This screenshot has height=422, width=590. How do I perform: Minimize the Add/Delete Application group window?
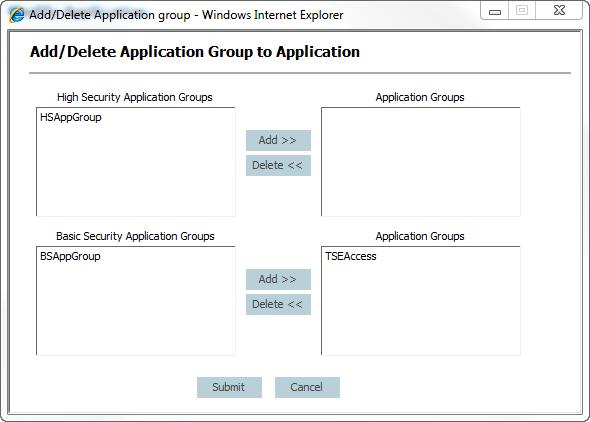[495, 11]
